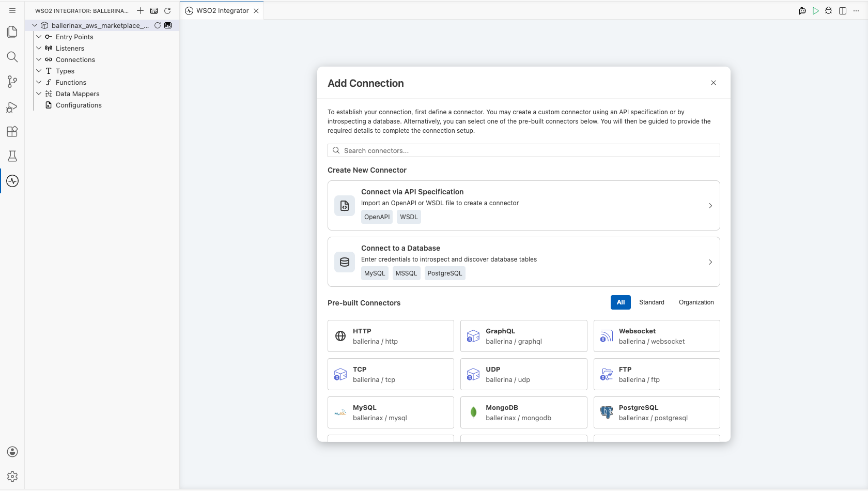Select the Organization connectors filter
Screen dimensions: 868x491
pos(696,302)
